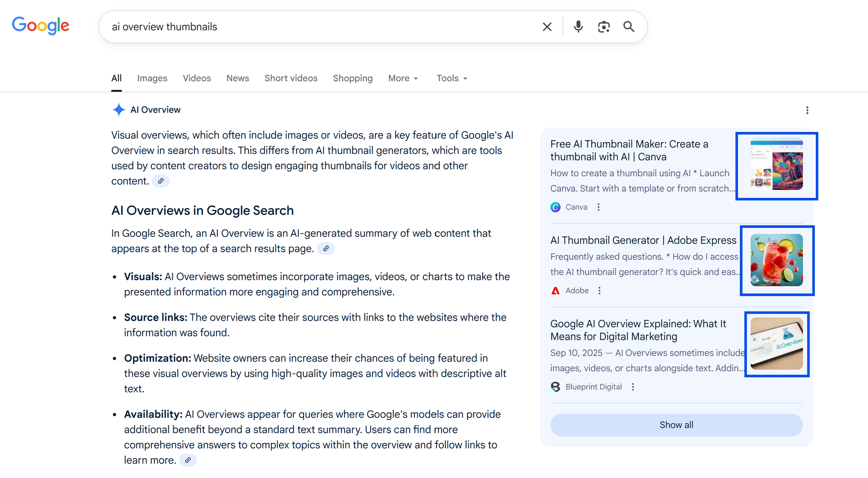868x478 pixels.
Task: Switch to the Short videos tab
Action: point(291,78)
